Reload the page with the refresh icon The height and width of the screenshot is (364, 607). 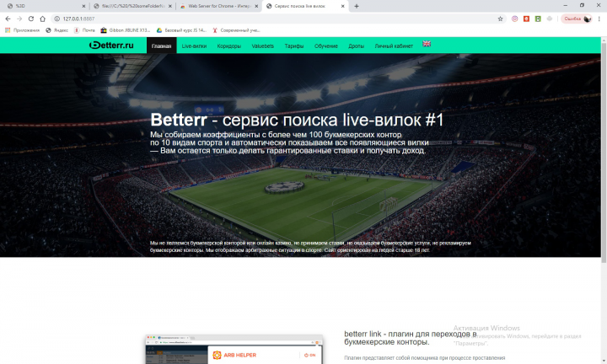(31, 19)
